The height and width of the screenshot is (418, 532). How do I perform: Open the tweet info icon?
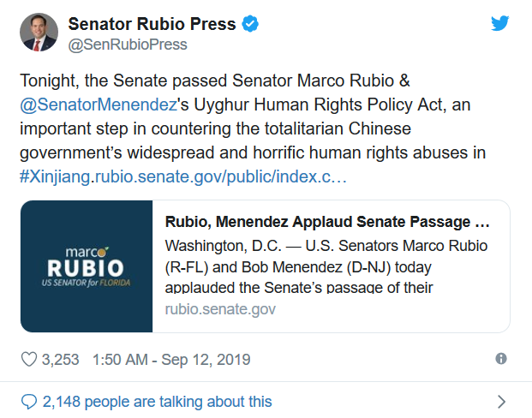[x=501, y=358]
